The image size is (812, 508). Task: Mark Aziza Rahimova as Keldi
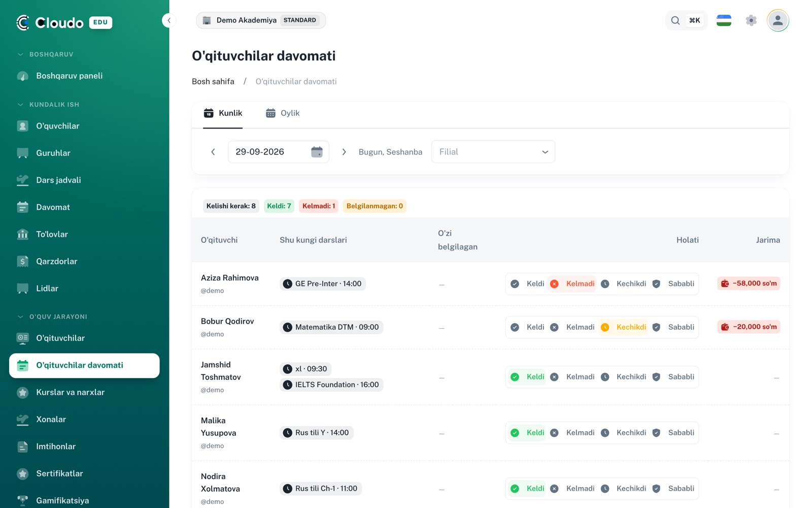[528, 284]
